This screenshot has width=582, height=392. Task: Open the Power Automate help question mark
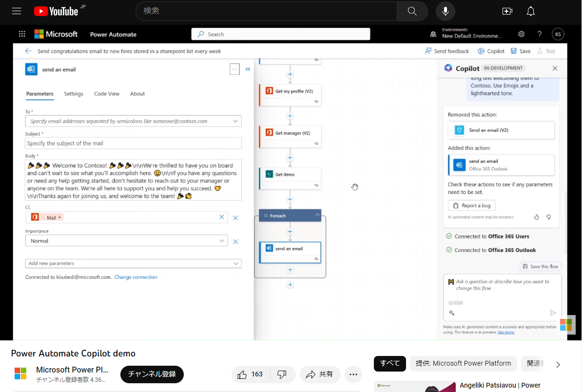point(539,34)
